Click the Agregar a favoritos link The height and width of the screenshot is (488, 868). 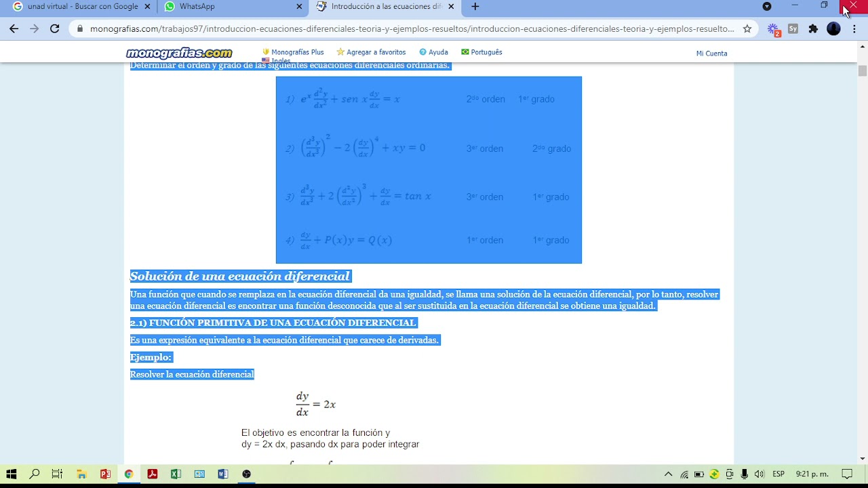371,52
